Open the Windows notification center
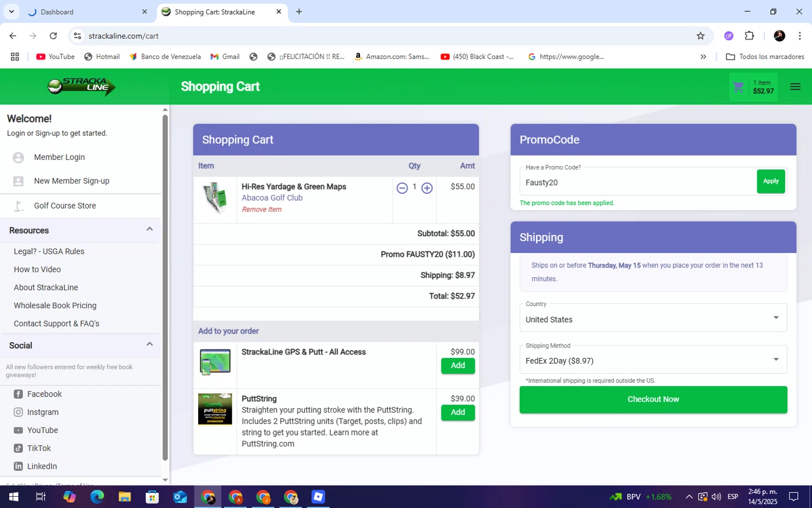 794,497
